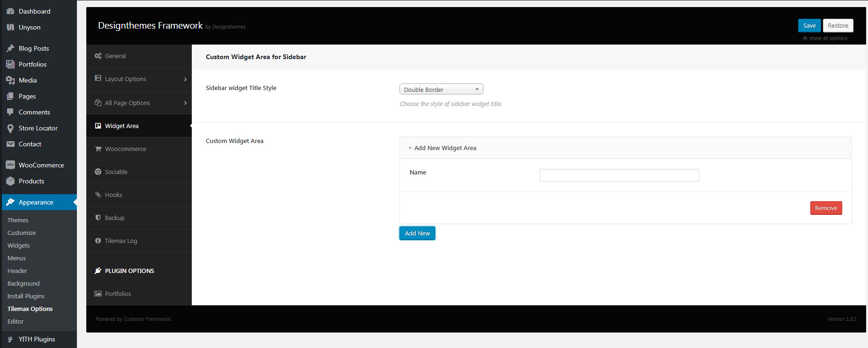Click the Woocommerce cart icon
This screenshot has width=868, height=348.
tap(98, 149)
